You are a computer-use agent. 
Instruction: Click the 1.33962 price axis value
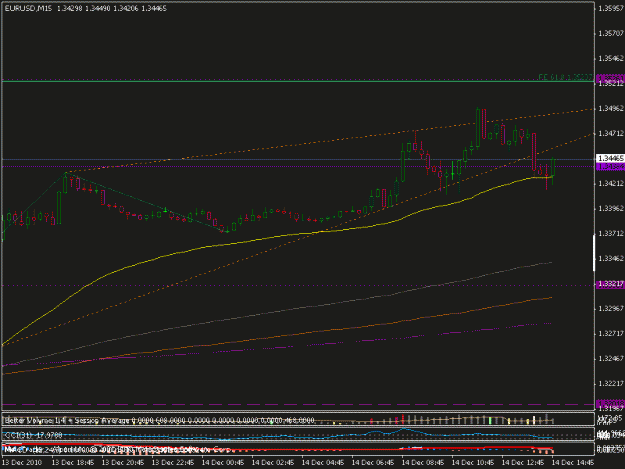(x=611, y=208)
